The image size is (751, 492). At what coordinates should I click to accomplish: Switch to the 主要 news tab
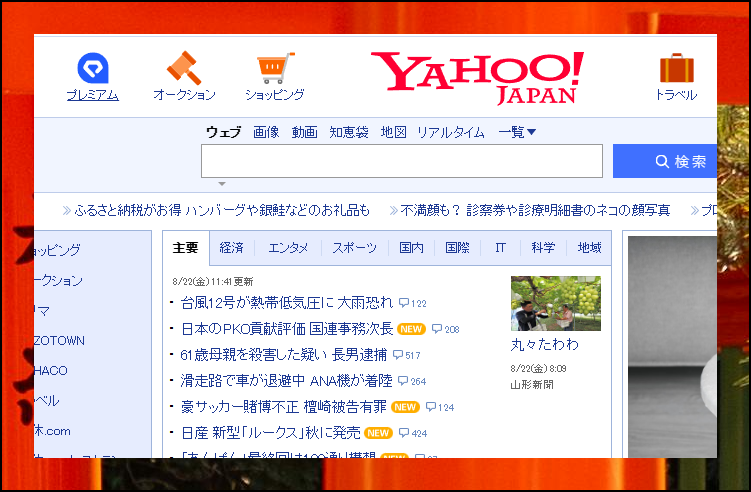point(186,248)
